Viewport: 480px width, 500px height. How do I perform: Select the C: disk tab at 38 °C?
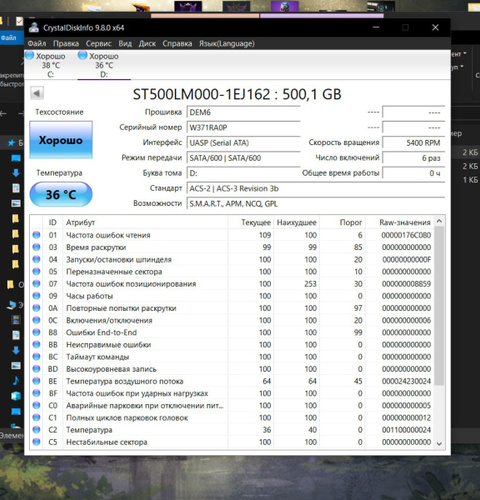pyautogui.click(x=50, y=65)
